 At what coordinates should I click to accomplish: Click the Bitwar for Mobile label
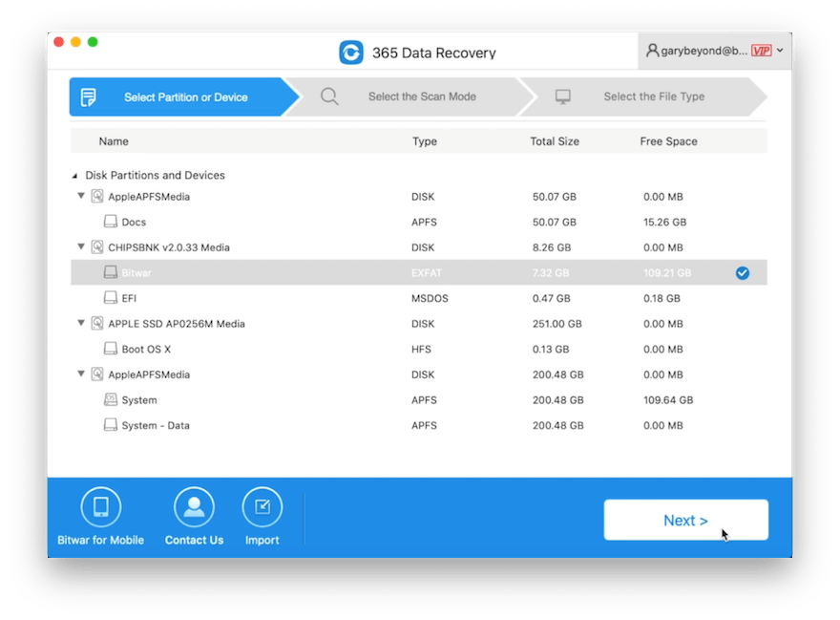pyautogui.click(x=101, y=540)
